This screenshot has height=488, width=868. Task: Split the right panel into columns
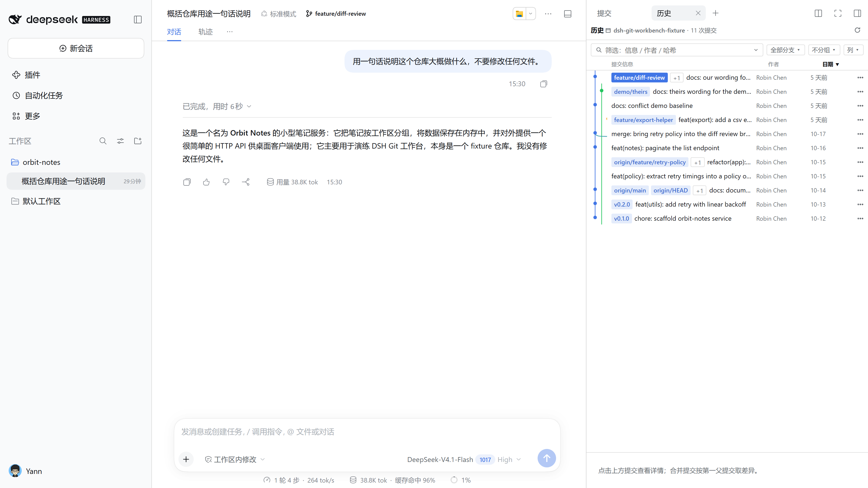[x=818, y=13]
